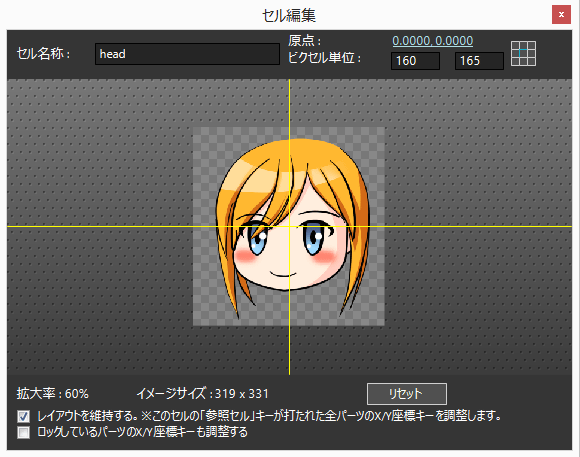Open the origin value link 0.0000, 0.0000
580x457 pixels.
click(432, 41)
